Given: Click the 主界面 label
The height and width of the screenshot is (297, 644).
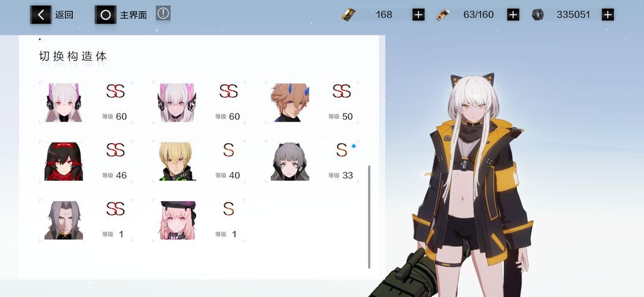Looking at the screenshot, I should coord(133,15).
